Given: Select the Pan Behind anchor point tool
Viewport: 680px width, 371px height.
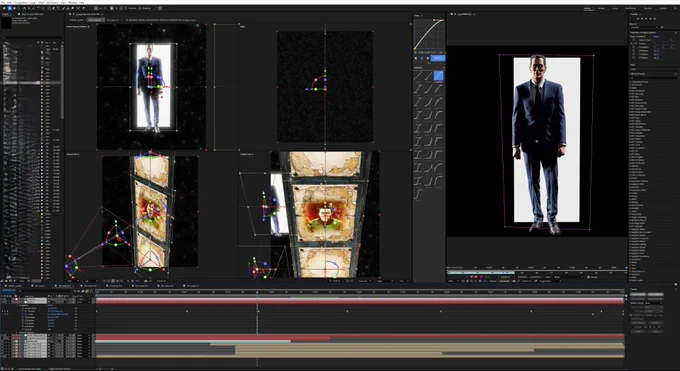Looking at the screenshot, I should (44, 8).
